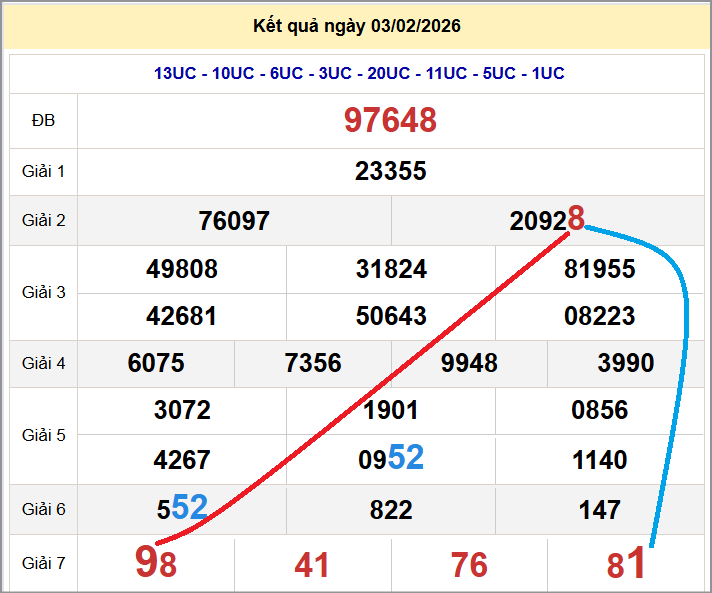Select the Giải 3 row label
Viewport: 712px width, 593px height.
(x=43, y=292)
